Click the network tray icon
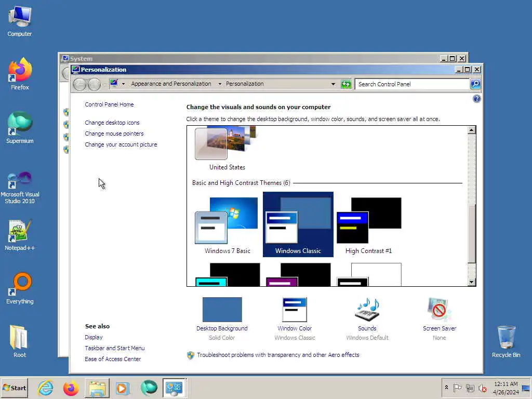 click(470, 388)
